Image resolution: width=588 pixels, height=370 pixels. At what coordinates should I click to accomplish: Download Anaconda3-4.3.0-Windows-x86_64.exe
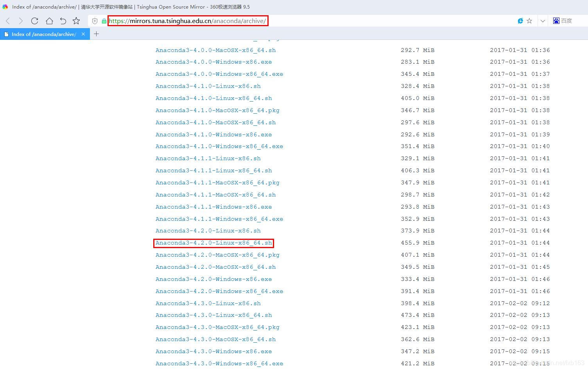pos(219,364)
